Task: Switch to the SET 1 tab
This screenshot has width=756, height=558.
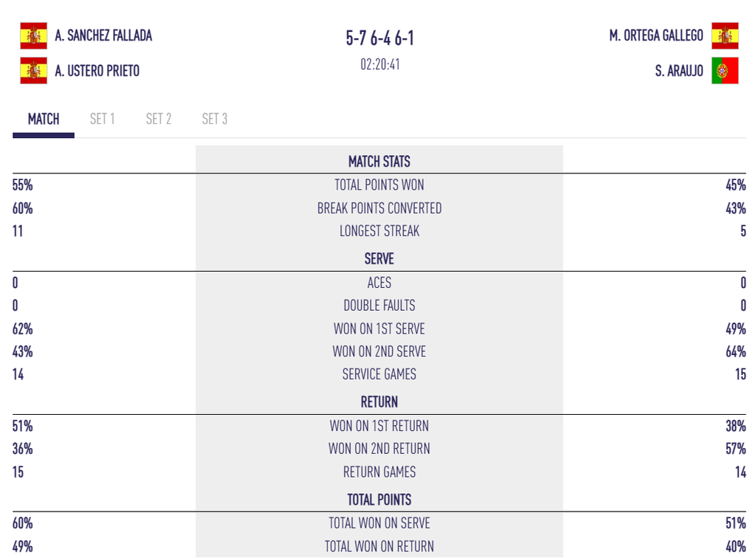Action: [x=102, y=119]
